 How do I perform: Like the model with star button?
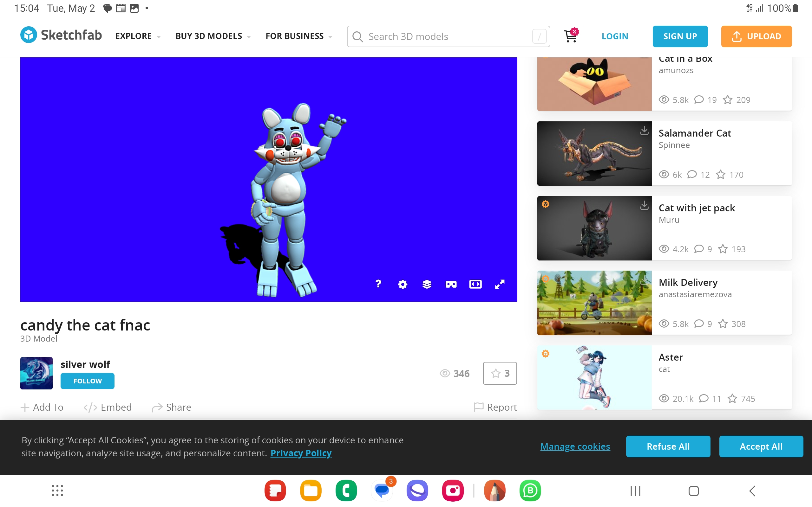[x=500, y=373]
